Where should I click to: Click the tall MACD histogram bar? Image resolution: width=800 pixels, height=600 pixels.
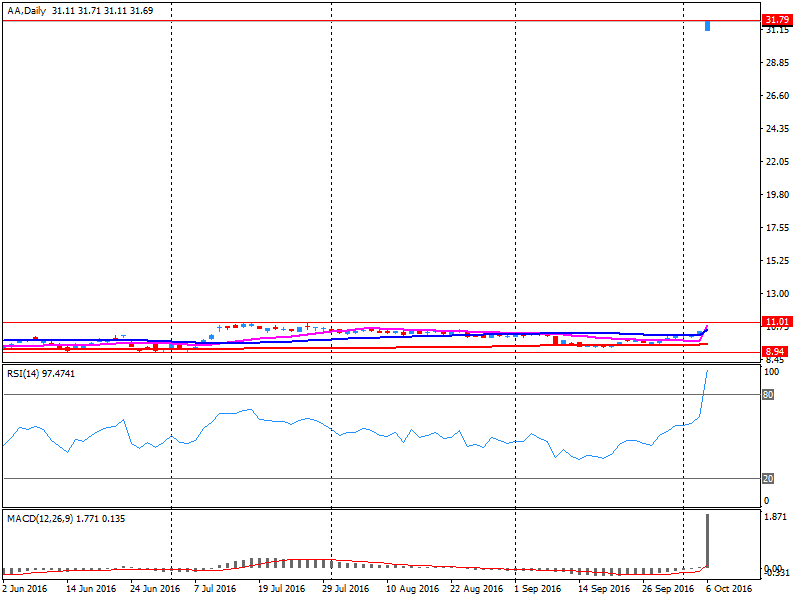pyautogui.click(x=708, y=541)
